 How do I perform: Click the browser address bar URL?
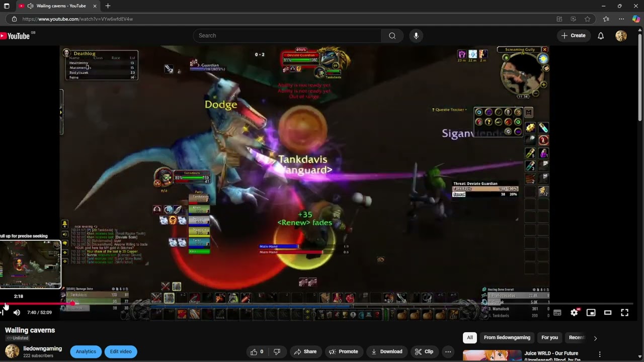77,19
